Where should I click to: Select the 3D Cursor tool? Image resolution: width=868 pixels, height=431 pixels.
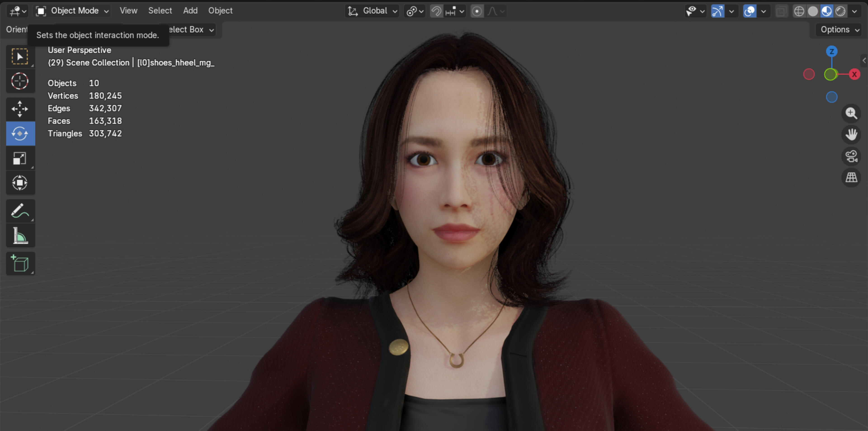click(x=20, y=81)
